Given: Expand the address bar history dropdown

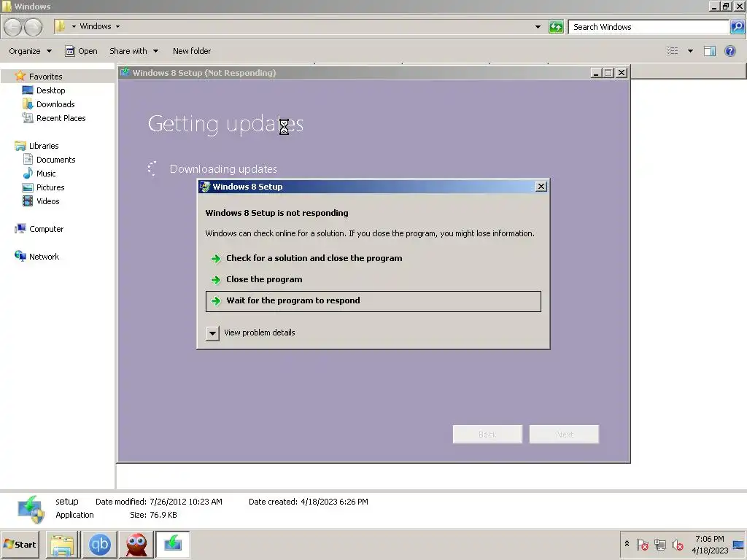Looking at the screenshot, I should 538,27.
